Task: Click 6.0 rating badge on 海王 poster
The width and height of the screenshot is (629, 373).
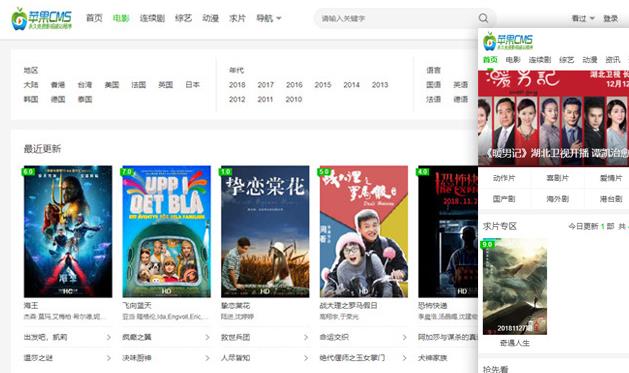Action: pyautogui.click(x=28, y=172)
